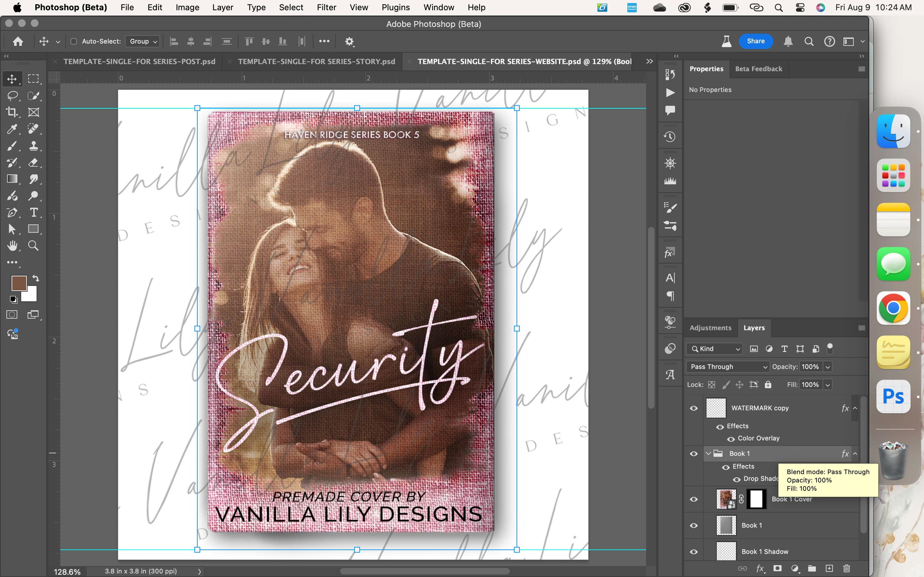Hide the Book 1 Shadow layer

tap(694, 552)
